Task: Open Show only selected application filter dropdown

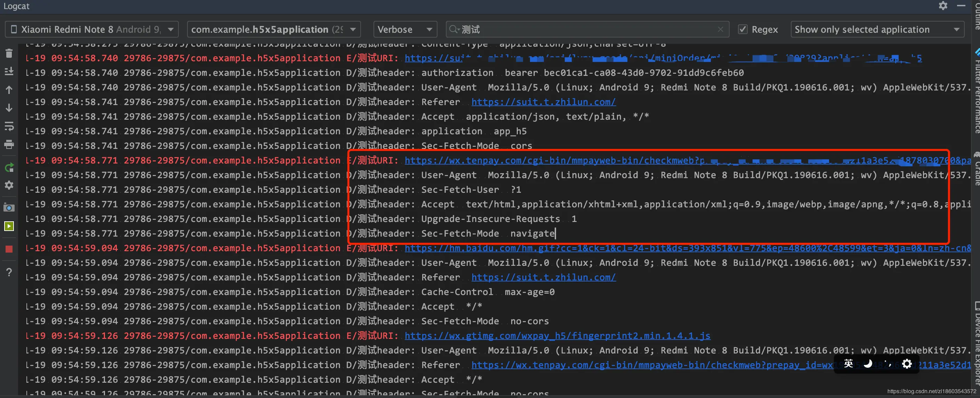Action: tap(877, 29)
